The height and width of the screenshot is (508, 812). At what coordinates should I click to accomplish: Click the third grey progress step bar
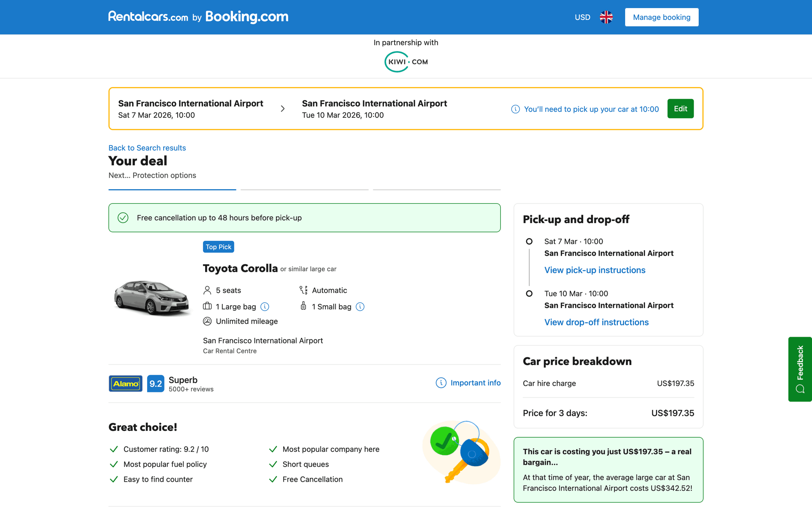coord(437,190)
